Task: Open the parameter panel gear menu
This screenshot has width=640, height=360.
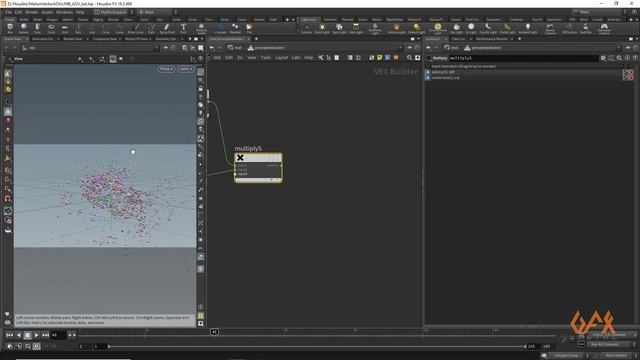Action: [603, 58]
